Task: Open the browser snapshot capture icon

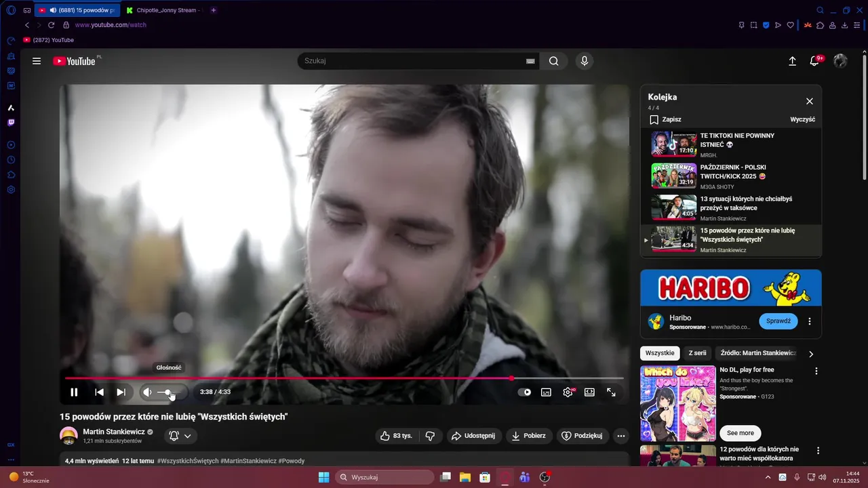Action: click(x=753, y=25)
